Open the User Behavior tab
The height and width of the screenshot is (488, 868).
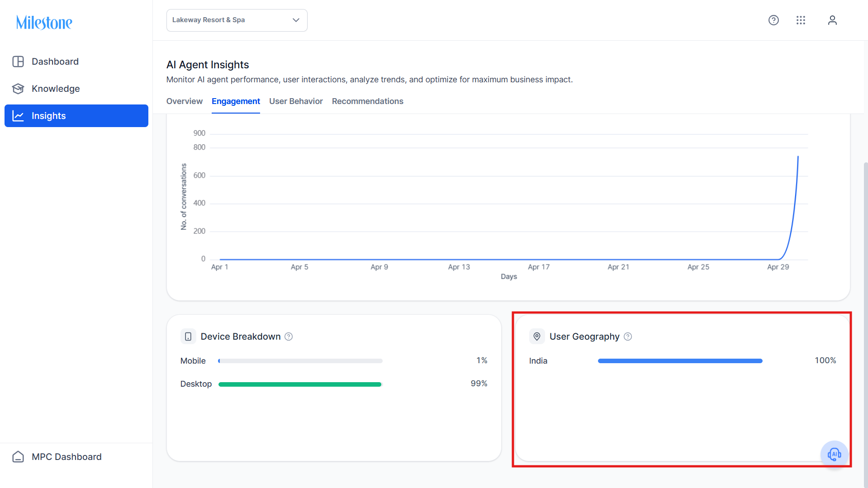point(296,101)
